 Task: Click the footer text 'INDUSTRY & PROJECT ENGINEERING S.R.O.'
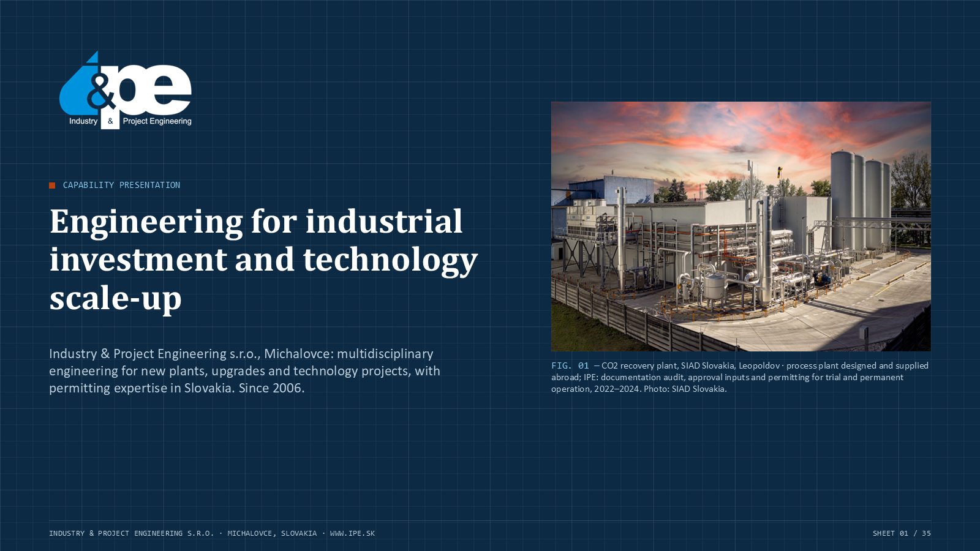(132, 533)
